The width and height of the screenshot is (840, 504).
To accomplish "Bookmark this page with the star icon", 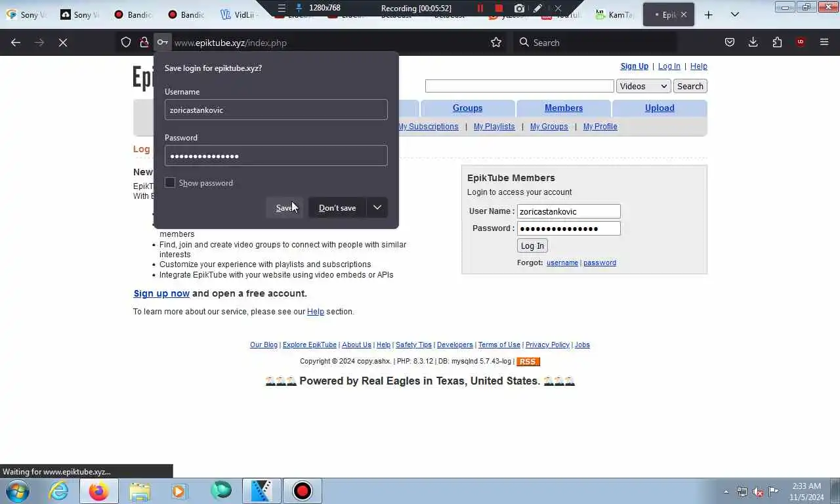I will tap(496, 43).
